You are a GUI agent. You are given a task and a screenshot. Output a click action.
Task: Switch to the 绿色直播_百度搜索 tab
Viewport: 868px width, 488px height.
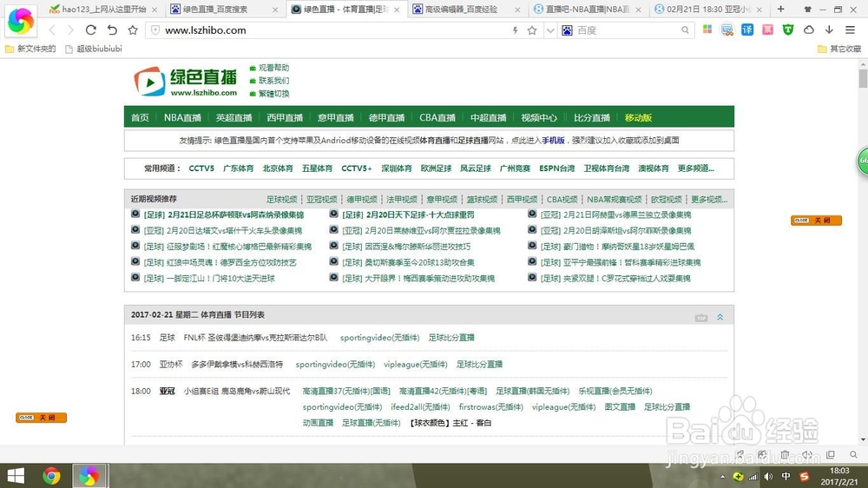pyautogui.click(x=214, y=10)
